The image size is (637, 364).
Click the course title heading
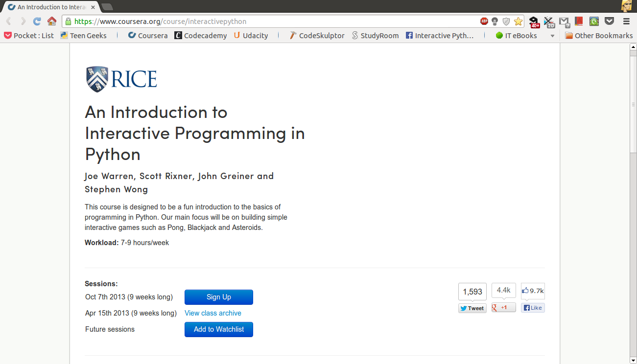[x=195, y=133]
